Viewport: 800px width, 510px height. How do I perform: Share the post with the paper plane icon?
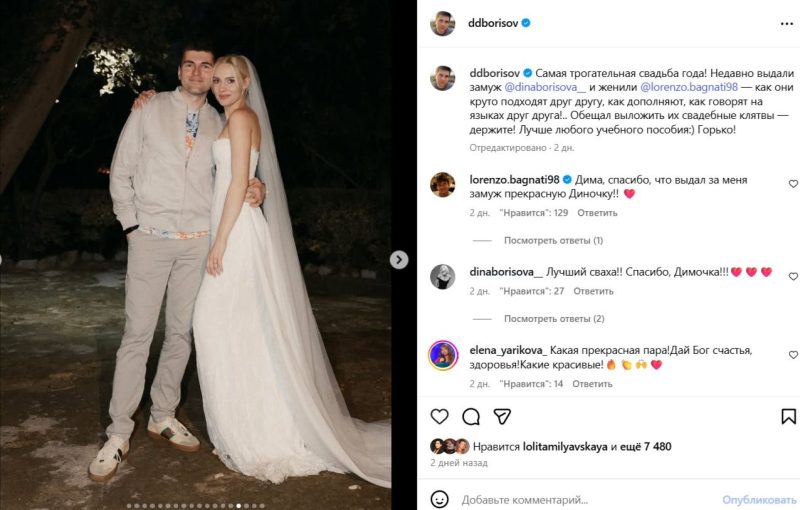(503, 416)
